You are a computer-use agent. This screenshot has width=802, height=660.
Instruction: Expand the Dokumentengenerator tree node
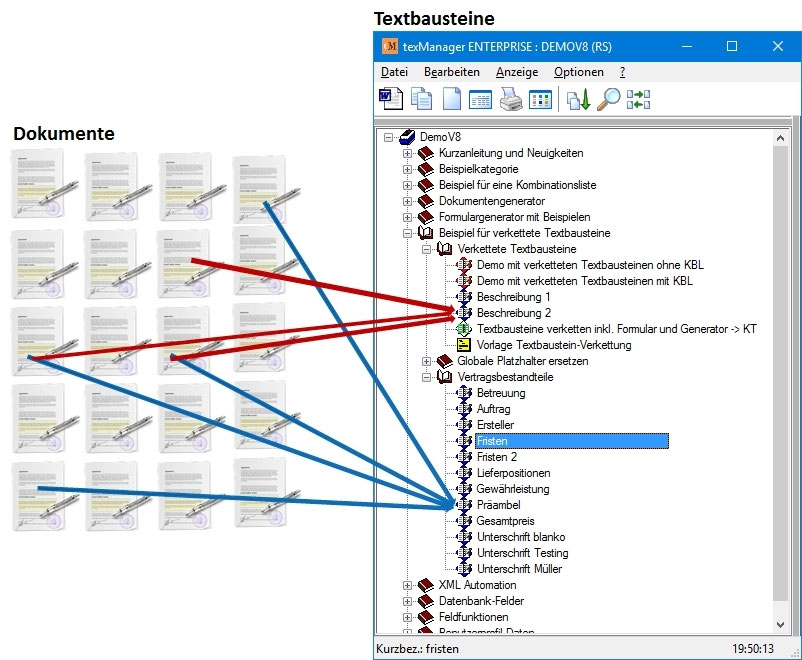[x=408, y=201]
